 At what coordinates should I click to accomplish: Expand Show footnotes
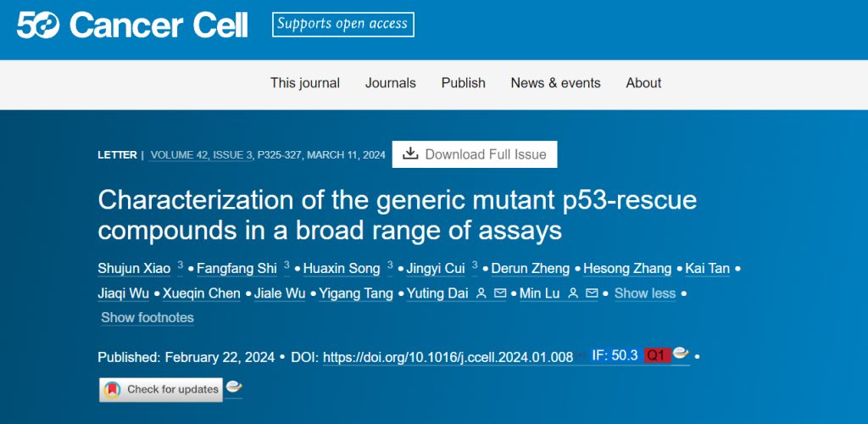point(147,318)
